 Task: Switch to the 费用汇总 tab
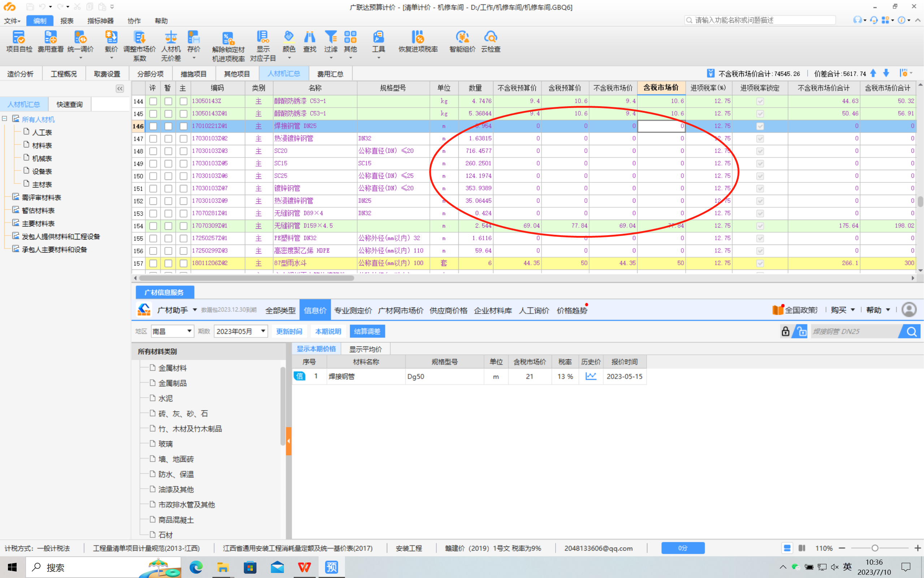click(x=330, y=74)
